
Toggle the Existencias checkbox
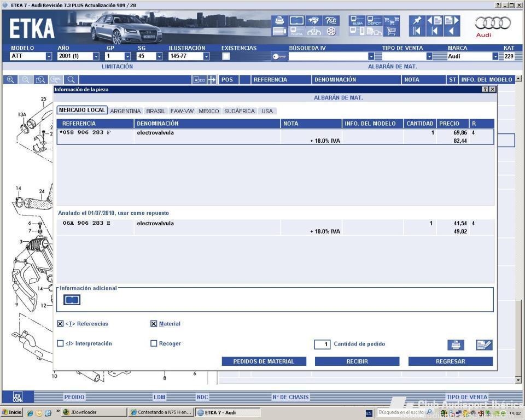click(226, 56)
